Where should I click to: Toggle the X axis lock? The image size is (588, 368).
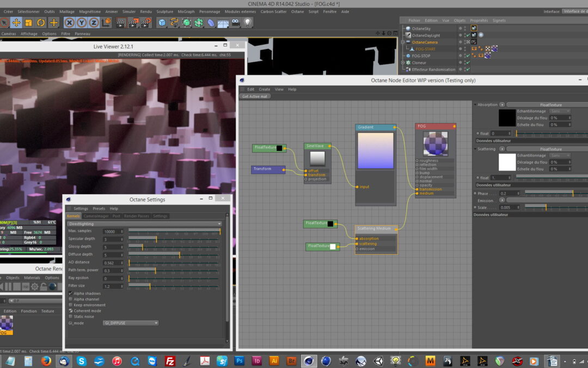click(69, 22)
